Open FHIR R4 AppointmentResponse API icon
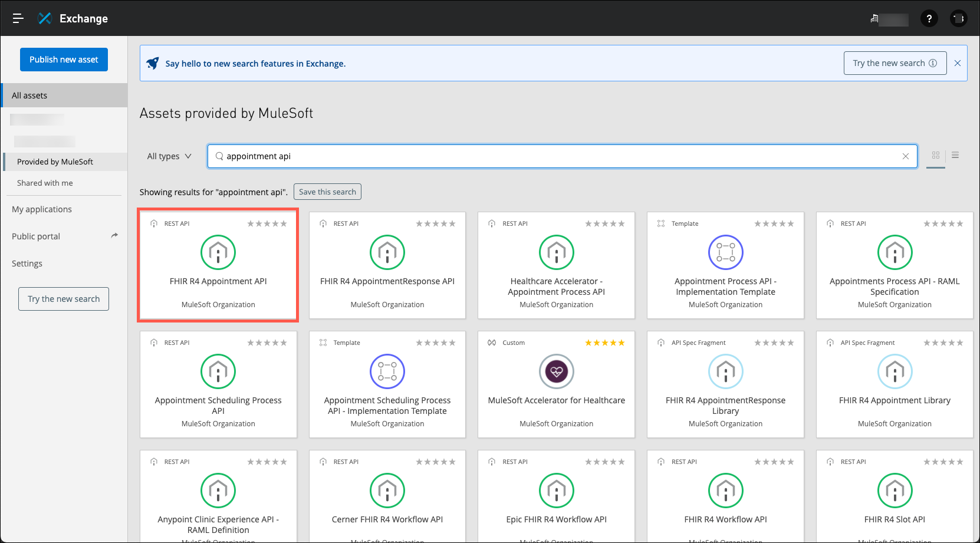Viewport: 980px width, 543px height. [387, 252]
